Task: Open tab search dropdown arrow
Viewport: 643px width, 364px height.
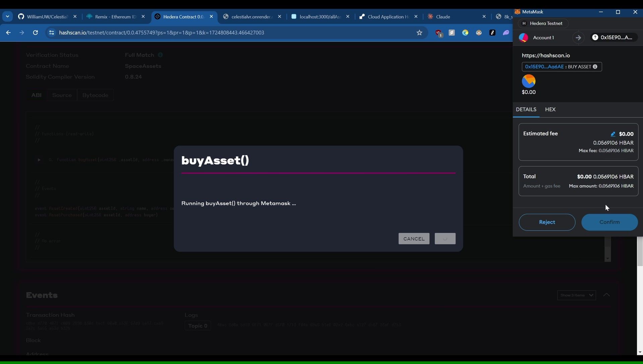Action: 7,16
